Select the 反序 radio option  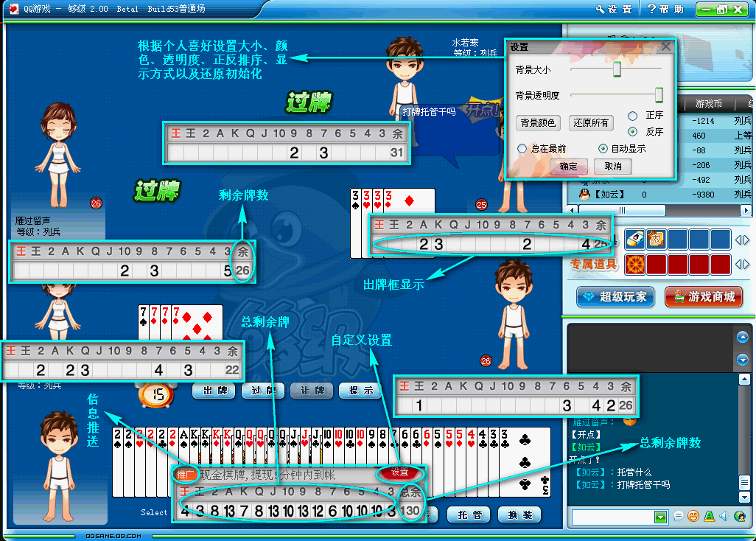[x=633, y=132]
